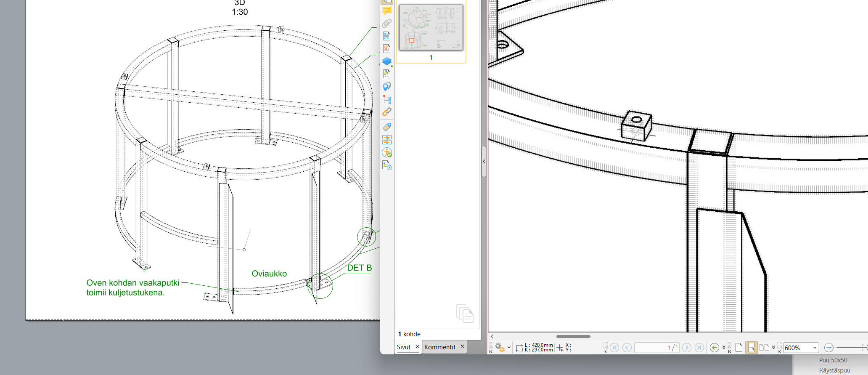This screenshot has height=375, width=868.
Task: Click the green go-back view arrow
Action: pos(714,348)
